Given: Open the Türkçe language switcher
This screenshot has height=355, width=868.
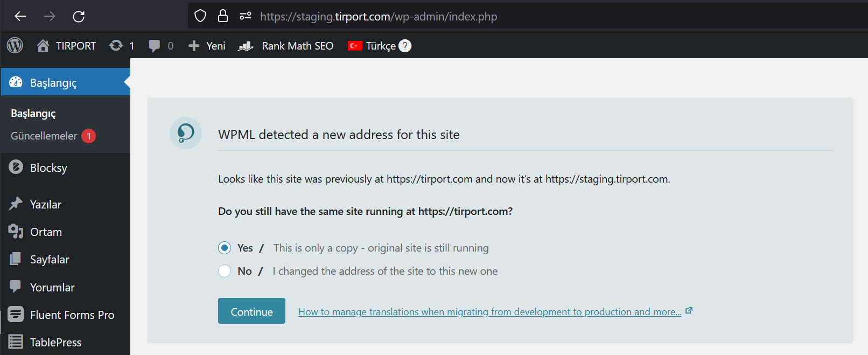Looking at the screenshot, I should coord(381,46).
